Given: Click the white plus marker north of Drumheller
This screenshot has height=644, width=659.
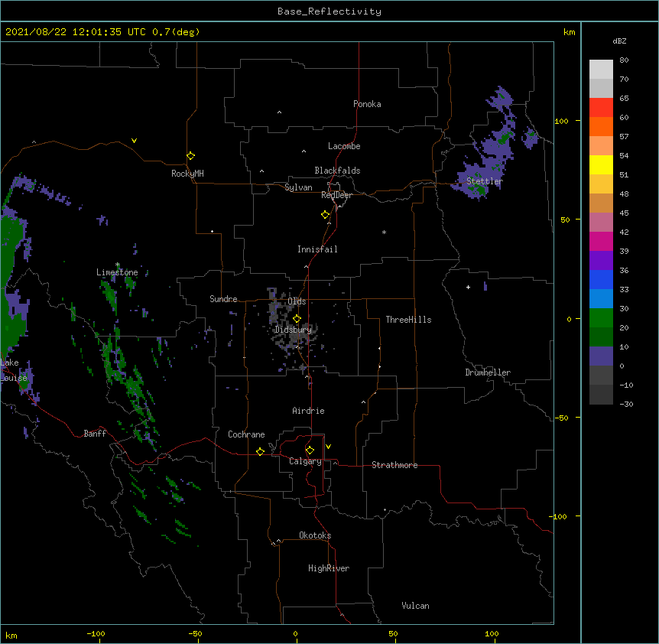Looking at the screenshot, I should click(468, 287).
